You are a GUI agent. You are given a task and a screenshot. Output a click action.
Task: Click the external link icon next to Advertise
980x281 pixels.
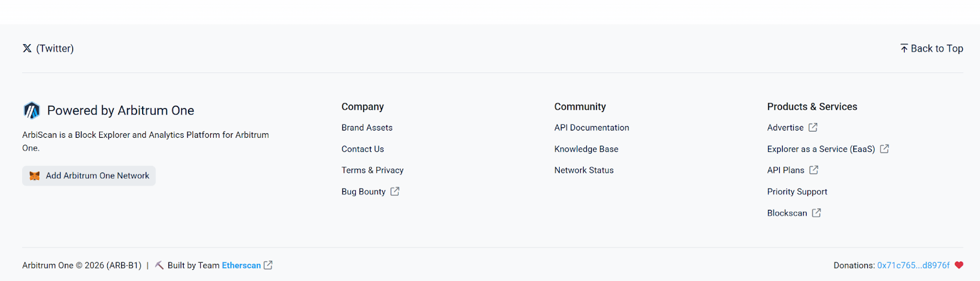point(813,127)
